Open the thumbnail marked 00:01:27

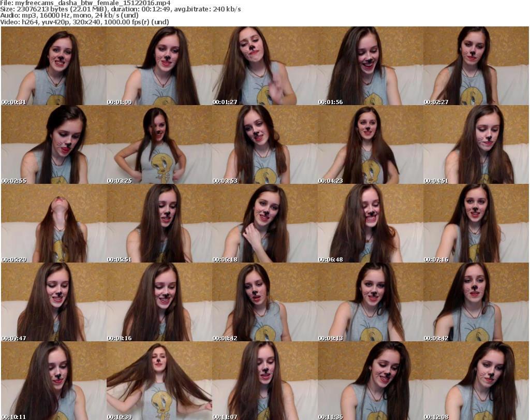(x=264, y=66)
